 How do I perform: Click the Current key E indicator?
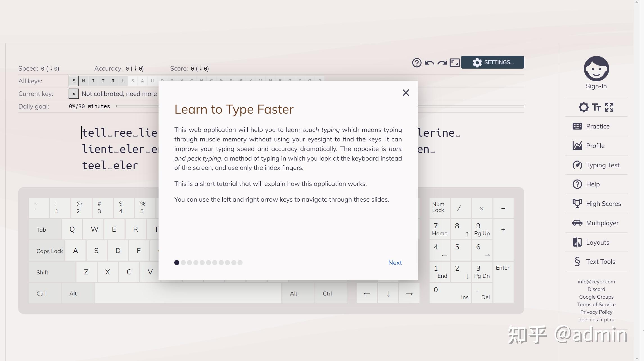(74, 94)
